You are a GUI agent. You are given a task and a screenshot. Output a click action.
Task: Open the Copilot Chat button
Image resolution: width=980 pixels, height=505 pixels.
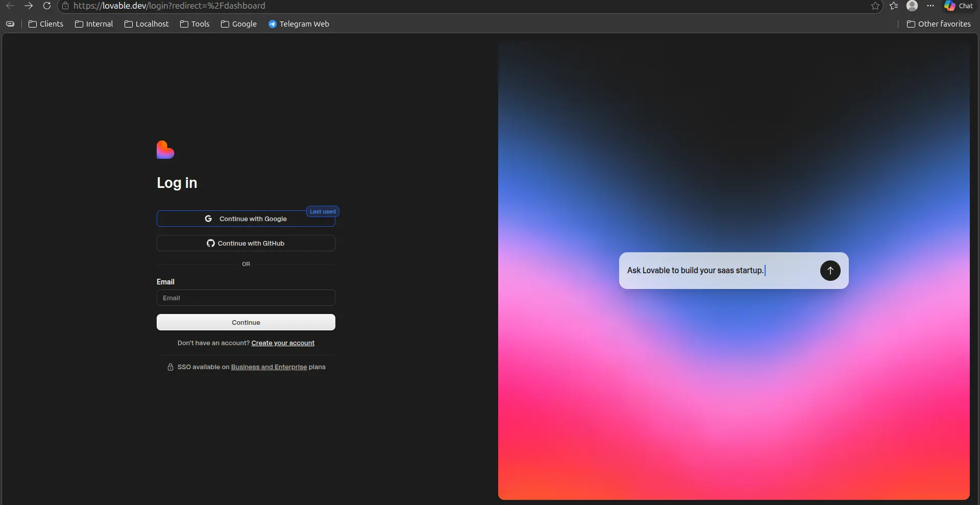[959, 6]
